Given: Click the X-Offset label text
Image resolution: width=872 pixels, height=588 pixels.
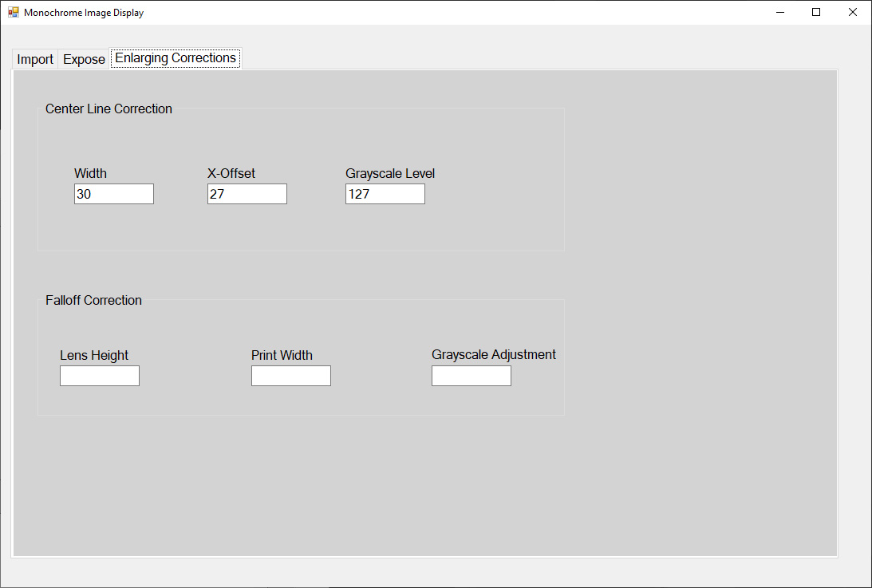Looking at the screenshot, I should pos(231,174).
